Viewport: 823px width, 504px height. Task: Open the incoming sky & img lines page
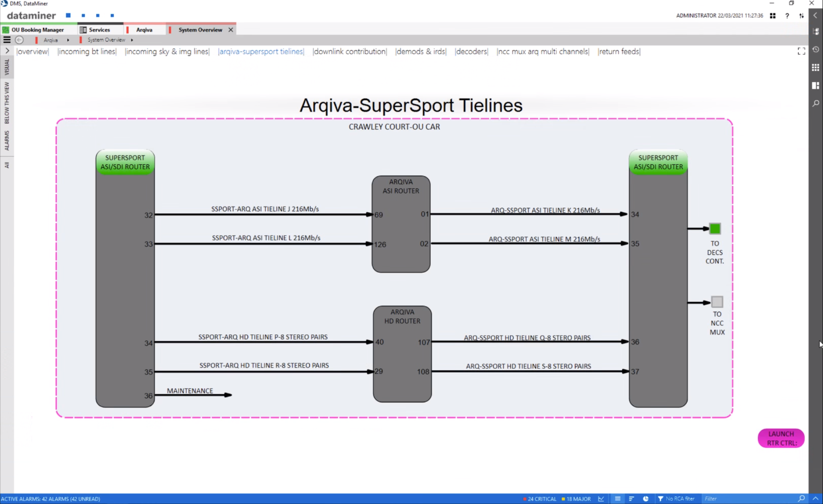(x=167, y=51)
